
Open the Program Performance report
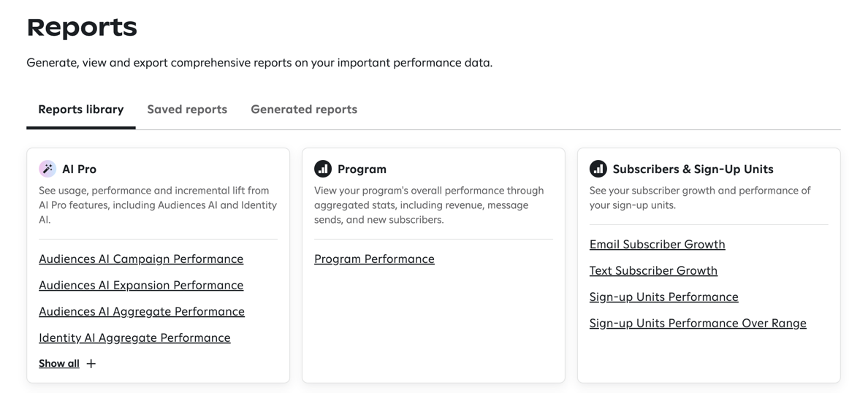click(374, 259)
